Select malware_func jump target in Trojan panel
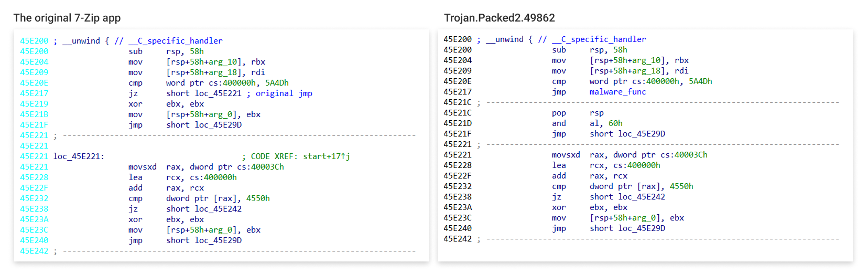This screenshot has height=273, width=868. (617, 92)
